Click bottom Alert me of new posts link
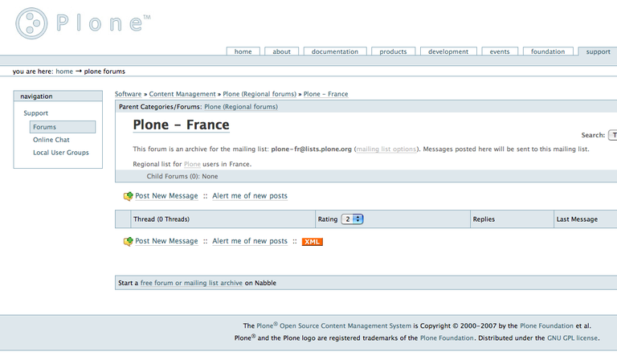This screenshot has height=364, width=617. pos(250,241)
